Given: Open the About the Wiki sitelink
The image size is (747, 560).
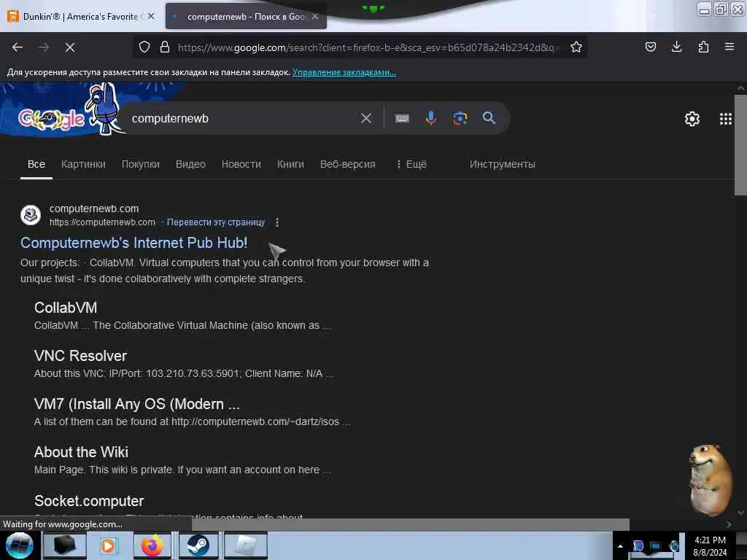Looking at the screenshot, I should (x=81, y=452).
